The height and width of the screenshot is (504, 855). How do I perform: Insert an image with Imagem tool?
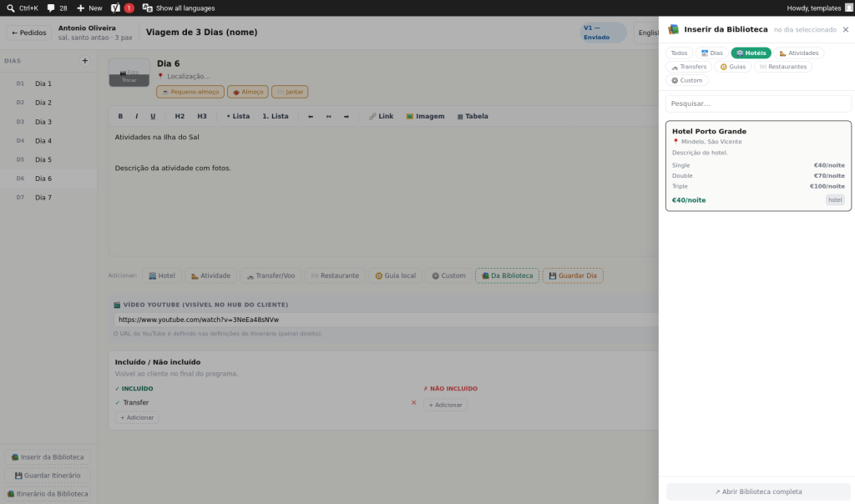click(x=425, y=116)
